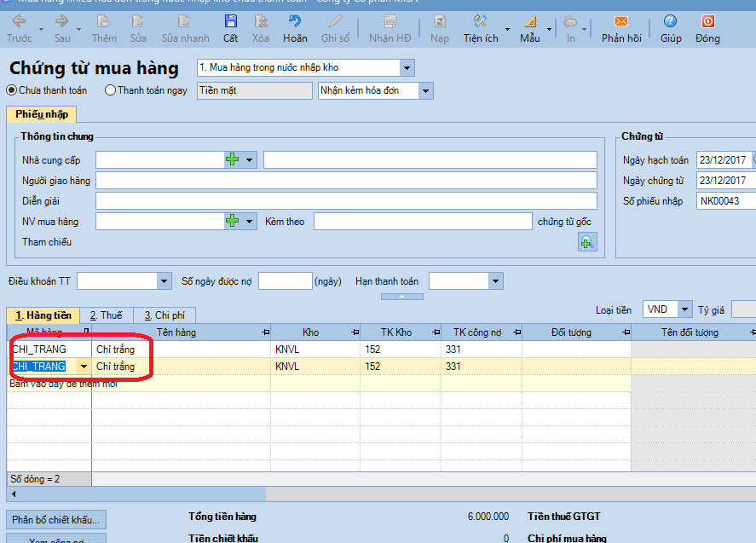Image resolution: width=756 pixels, height=543 pixels.
Task: Switch to Phiếu nhập tab
Action: [x=42, y=114]
